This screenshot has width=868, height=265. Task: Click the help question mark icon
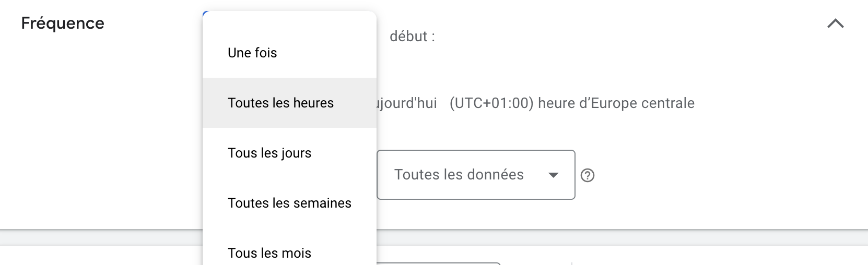588,175
